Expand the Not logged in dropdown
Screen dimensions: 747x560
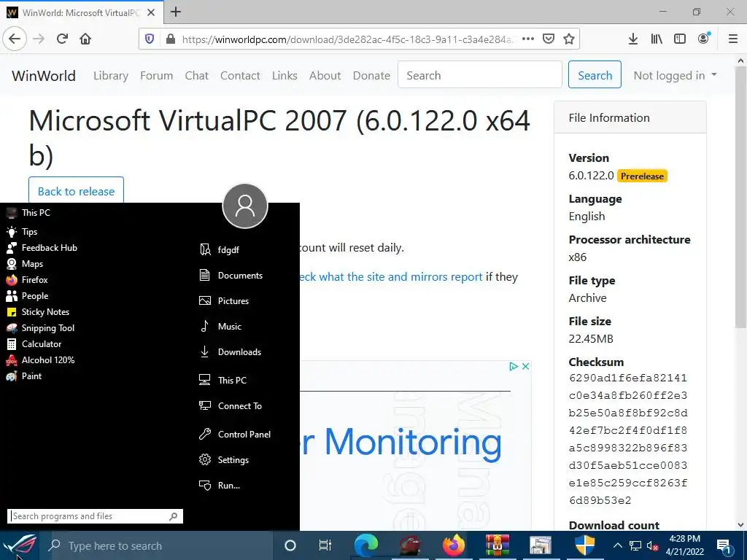pyautogui.click(x=675, y=75)
